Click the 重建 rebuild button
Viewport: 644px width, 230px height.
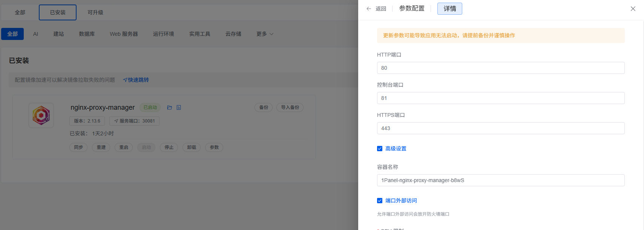101,147
